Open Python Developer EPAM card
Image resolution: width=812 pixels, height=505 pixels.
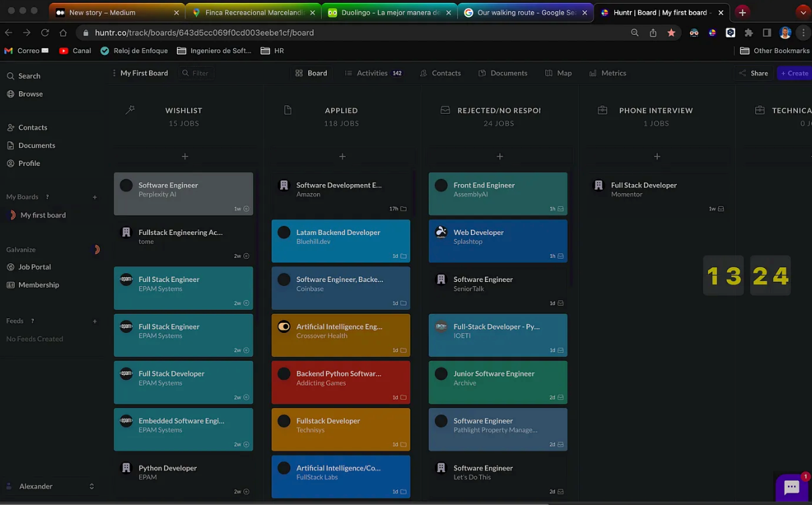[184, 477]
